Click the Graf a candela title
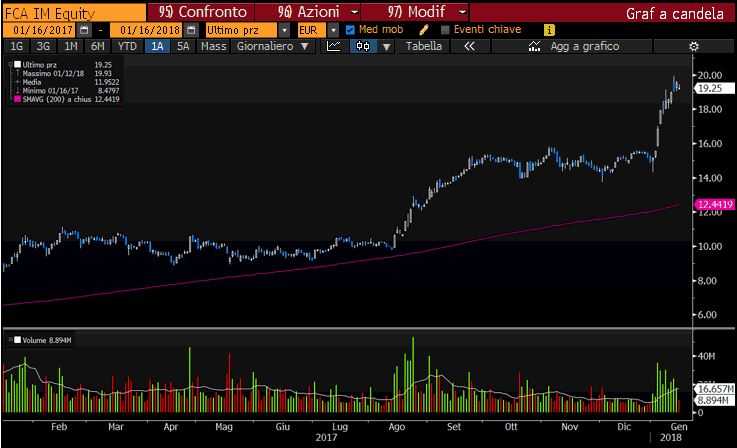This screenshot has width=737, height=448. coord(674,14)
